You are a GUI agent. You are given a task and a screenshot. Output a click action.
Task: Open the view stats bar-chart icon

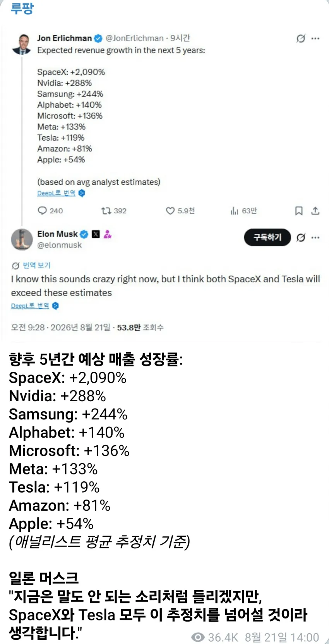coord(234,211)
